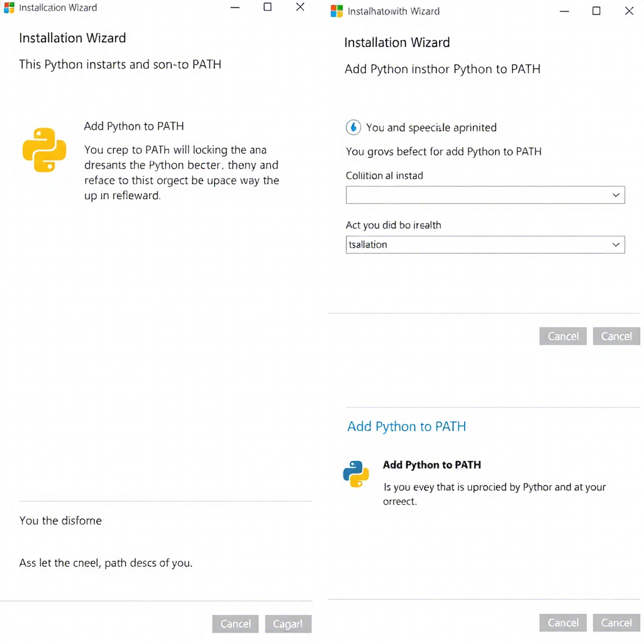This screenshot has height=644, width=644.
Task: Click the blue droplet icon beside 'You and speeciale'
Action: (353, 128)
